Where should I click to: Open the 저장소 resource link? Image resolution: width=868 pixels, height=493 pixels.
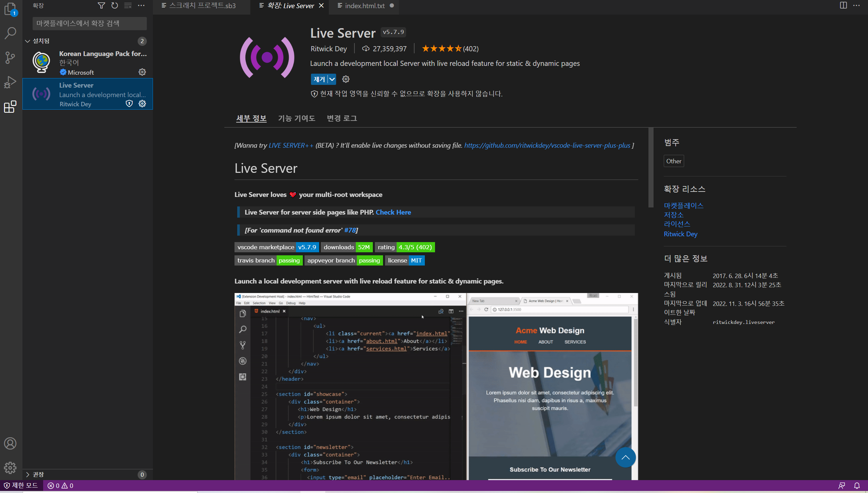674,215
